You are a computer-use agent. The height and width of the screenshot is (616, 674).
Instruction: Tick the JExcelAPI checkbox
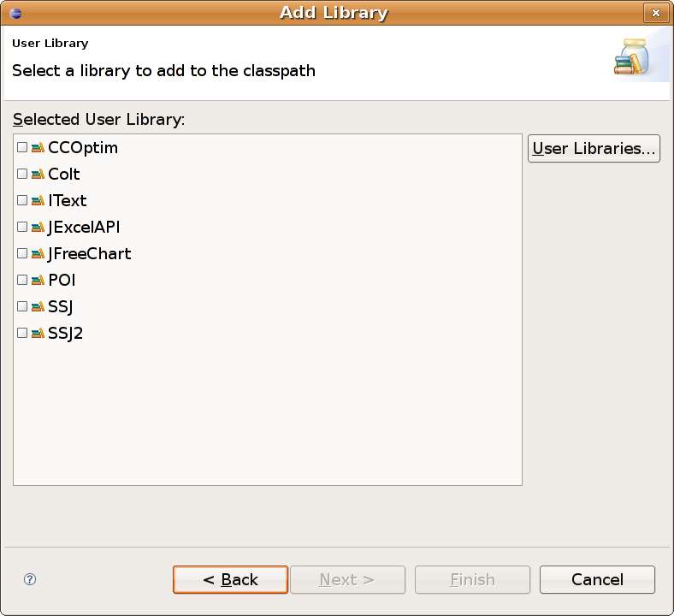pos(22,227)
